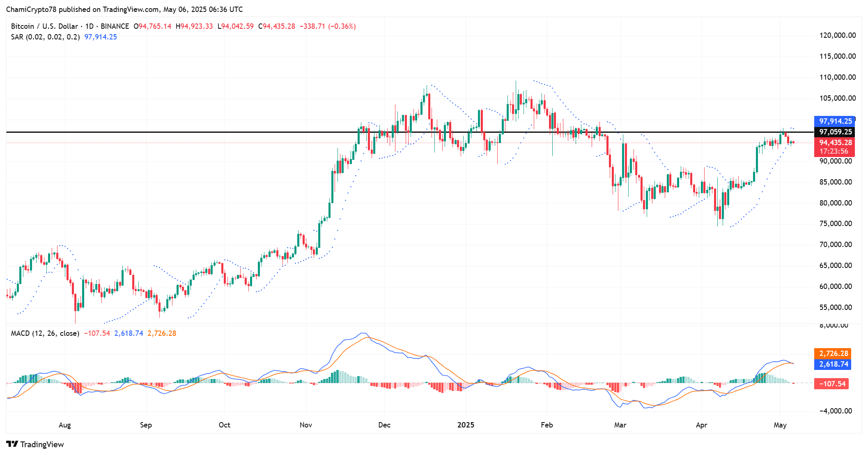Viewport: 868px width, 455px height.
Task: Click the 2025 label on time axis
Action: click(x=466, y=425)
